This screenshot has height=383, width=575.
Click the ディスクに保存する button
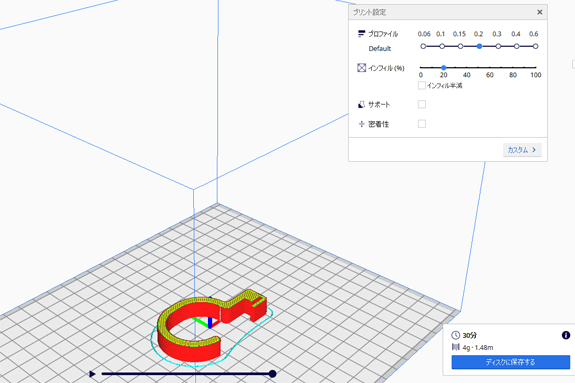pyautogui.click(x=510, y=362)
